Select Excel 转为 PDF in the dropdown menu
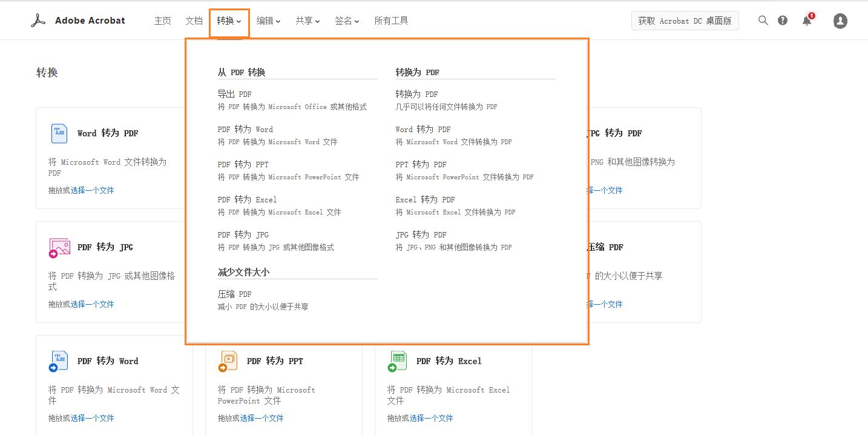 click(x=426, y=199)
